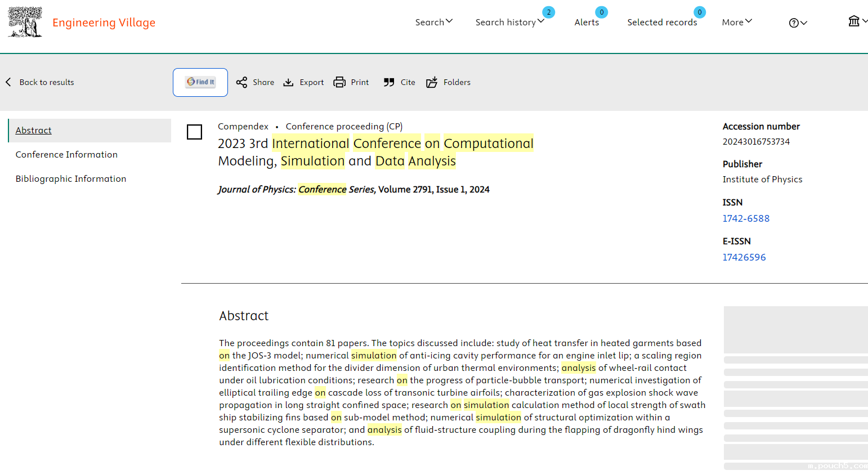The image size is (868, 475).
Task: Jump to Bibliographic Information section
Action: coord(71,178)
